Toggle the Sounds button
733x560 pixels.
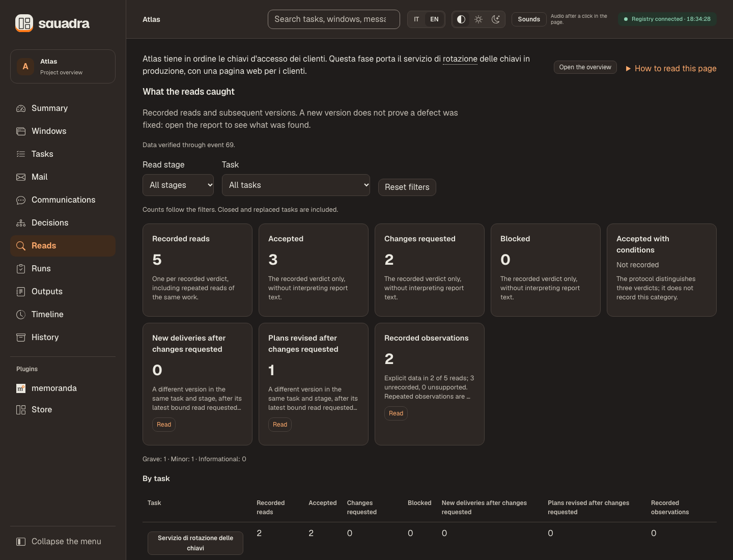(529, 19)
